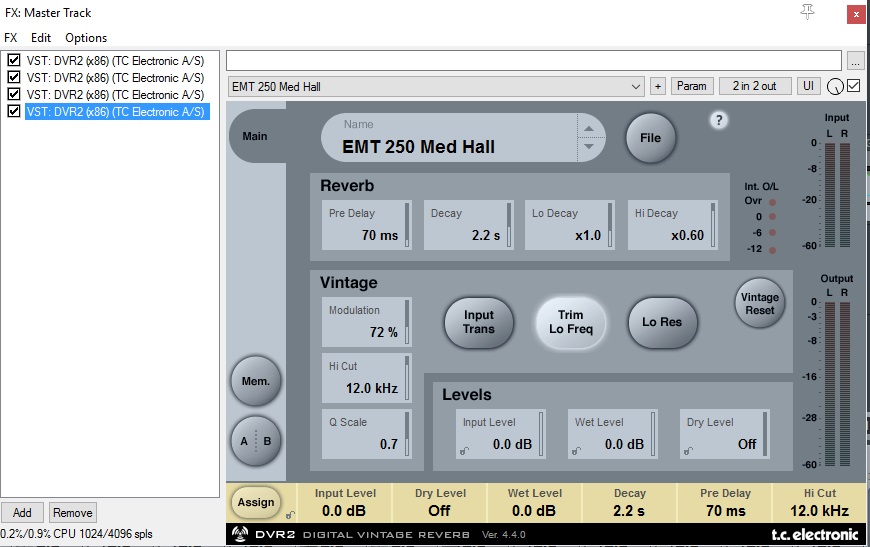Click bottom strip Wet Level 0.0 dB
Viewport: 870px width, 547px height.
pos(535,503)
